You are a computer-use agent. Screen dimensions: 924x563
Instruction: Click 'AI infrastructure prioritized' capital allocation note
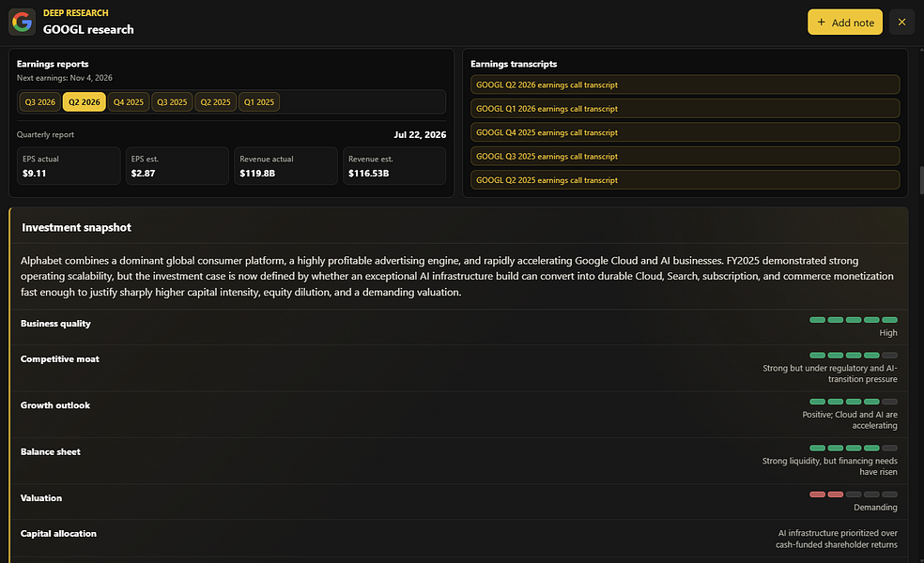[836, 539]
